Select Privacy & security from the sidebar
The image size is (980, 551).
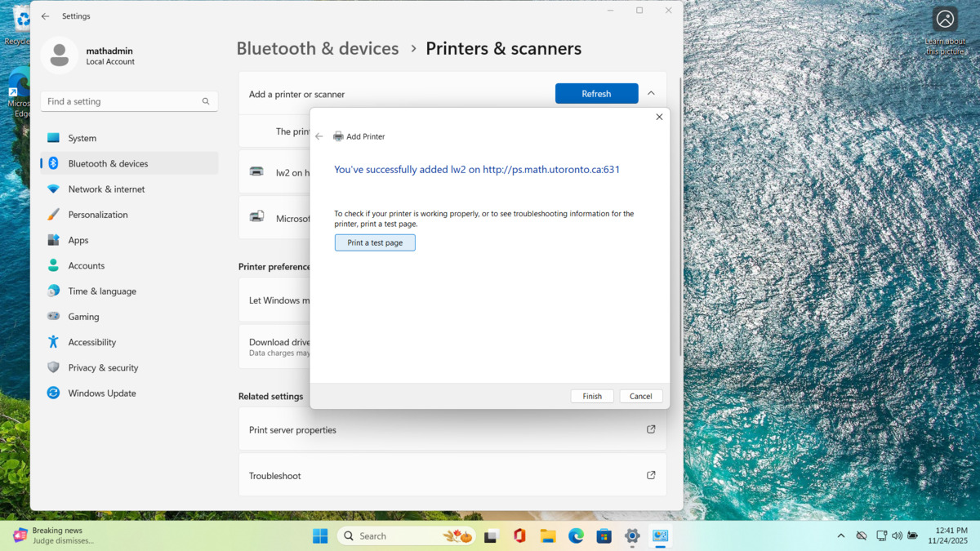pyautogui.click(x=103, y=367)
